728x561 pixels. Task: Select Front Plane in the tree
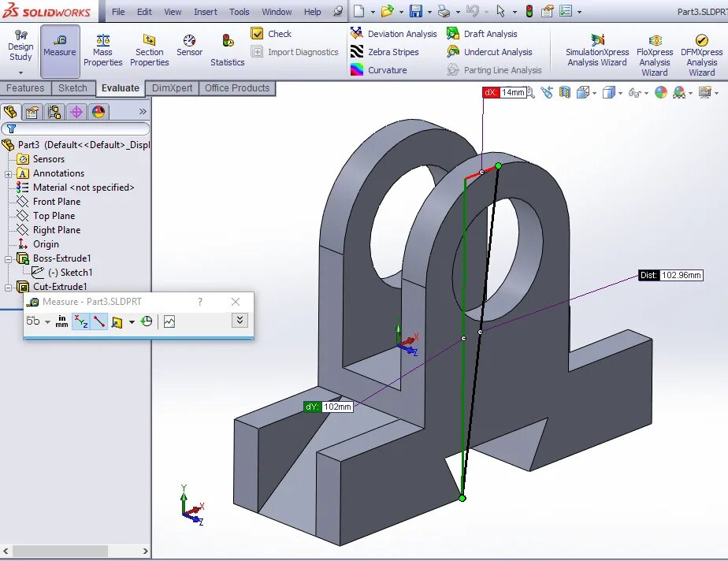click(57, 202)
